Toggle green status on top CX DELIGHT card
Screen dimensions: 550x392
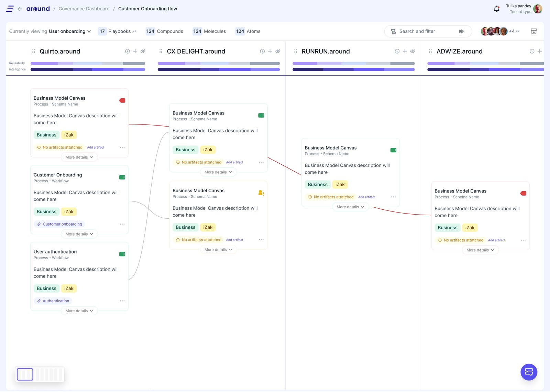(261, 116)
